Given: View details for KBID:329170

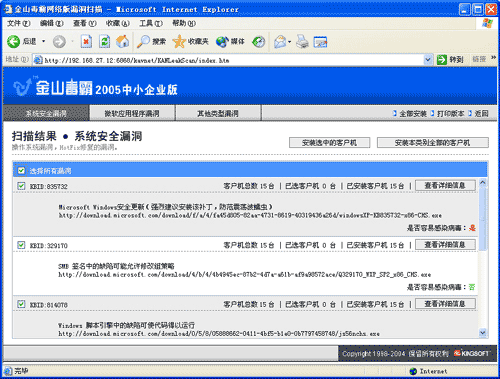Looking at the screenshot, I should (445, 245).
